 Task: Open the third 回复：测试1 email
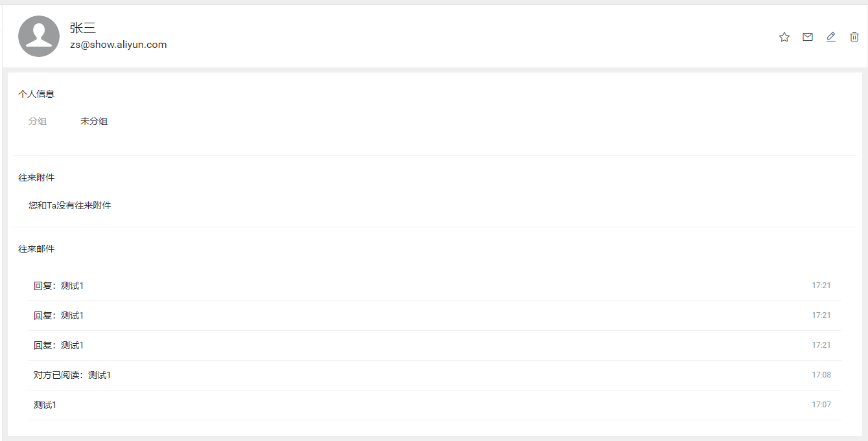pos(59,345)
